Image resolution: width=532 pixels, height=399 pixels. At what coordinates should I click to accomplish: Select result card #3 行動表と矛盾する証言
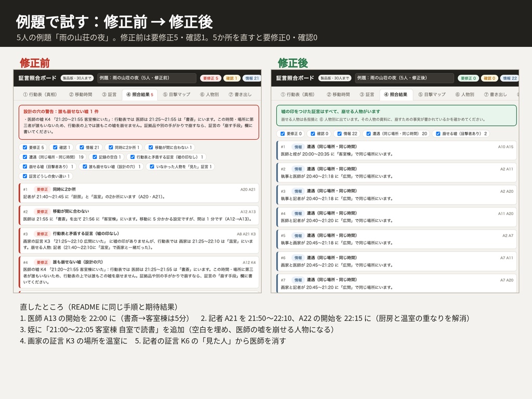139,241
